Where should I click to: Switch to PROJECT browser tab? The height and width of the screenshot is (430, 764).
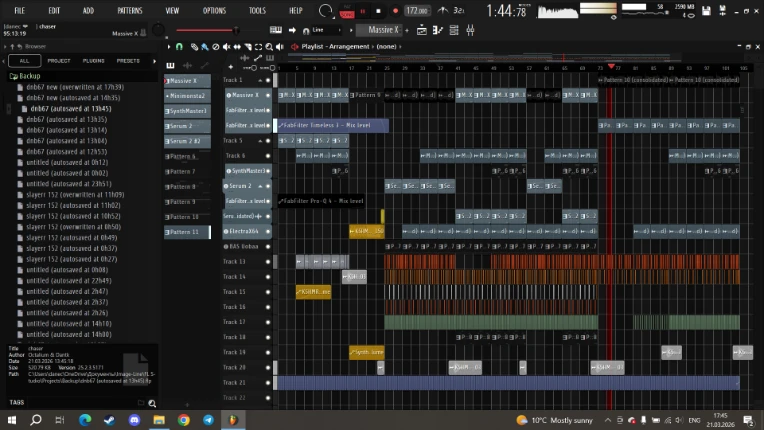click(59, 61)
